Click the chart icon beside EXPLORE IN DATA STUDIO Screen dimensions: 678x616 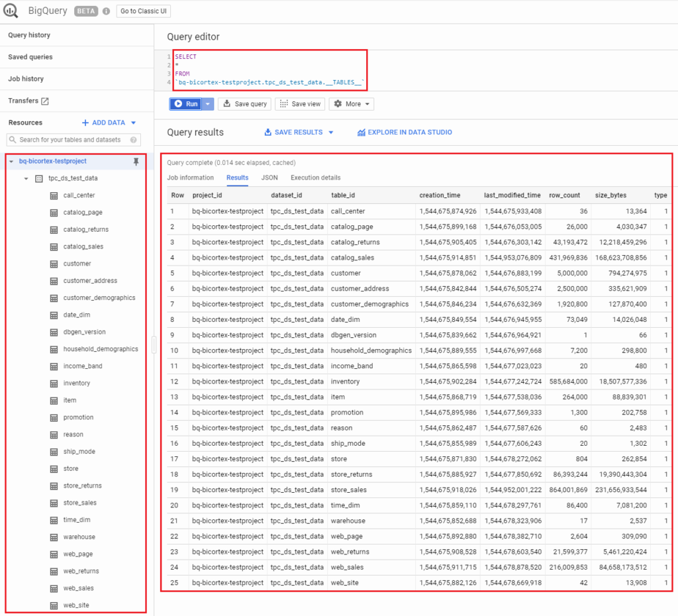(x=361, y=132)
